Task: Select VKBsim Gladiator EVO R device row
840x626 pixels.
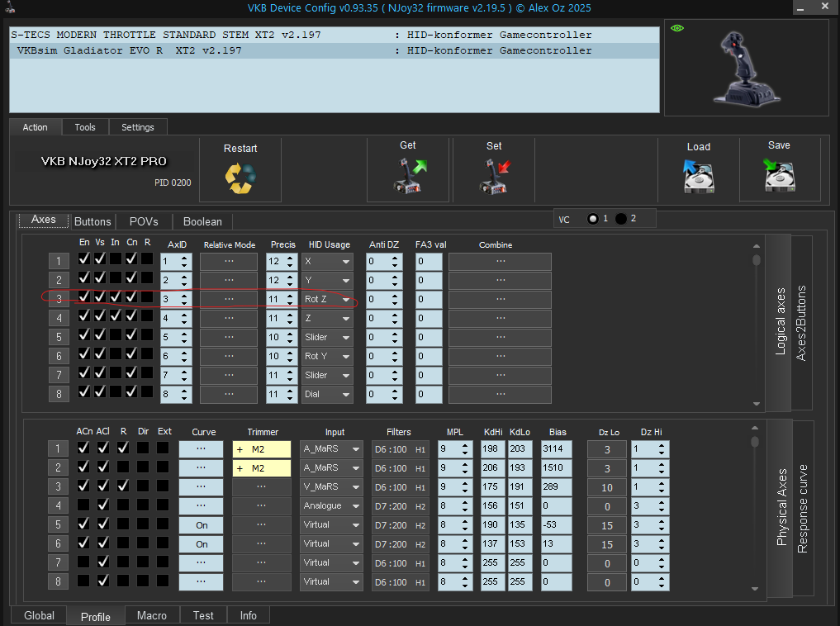Action: coord(335,51)
